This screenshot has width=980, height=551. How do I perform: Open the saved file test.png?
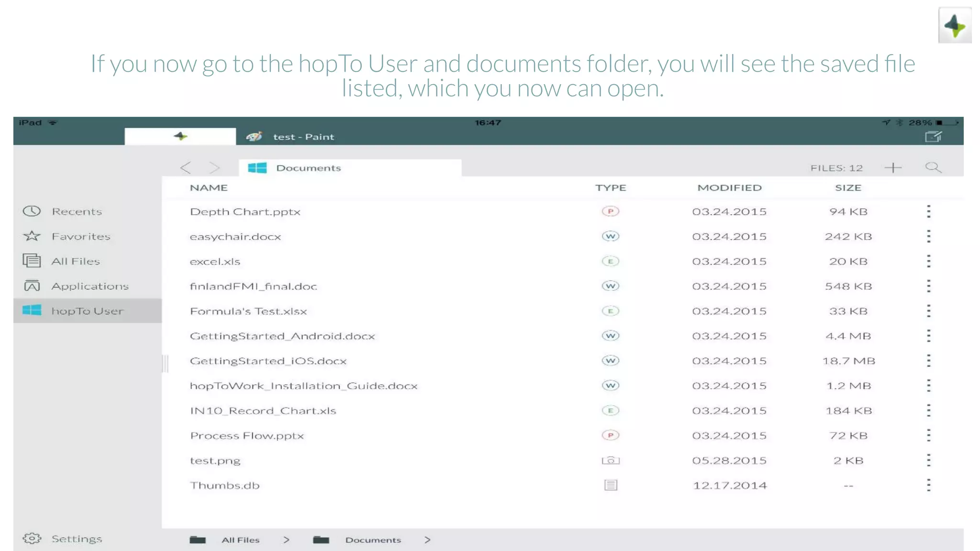pos(215,460)
